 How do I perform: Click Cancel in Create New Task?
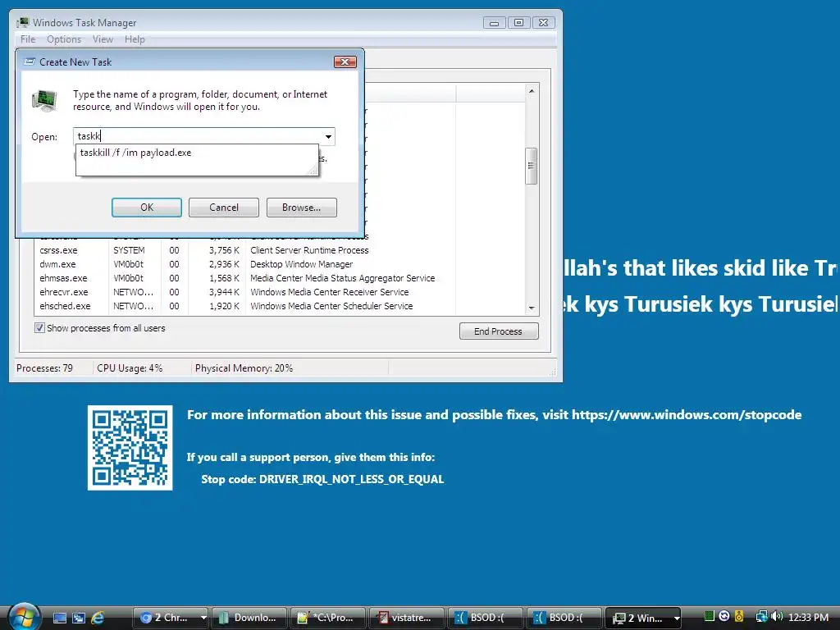(224, 208)
